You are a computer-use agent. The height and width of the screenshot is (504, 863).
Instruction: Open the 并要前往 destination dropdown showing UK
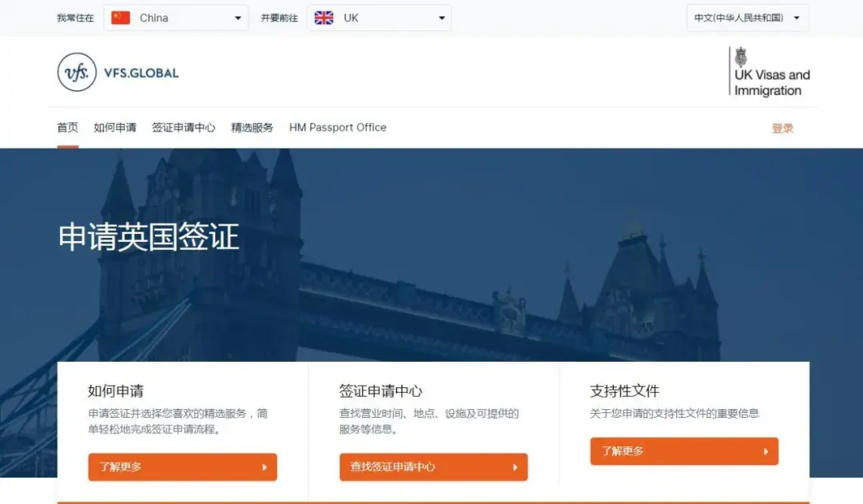pyautogui.click(x=379, y=17)
